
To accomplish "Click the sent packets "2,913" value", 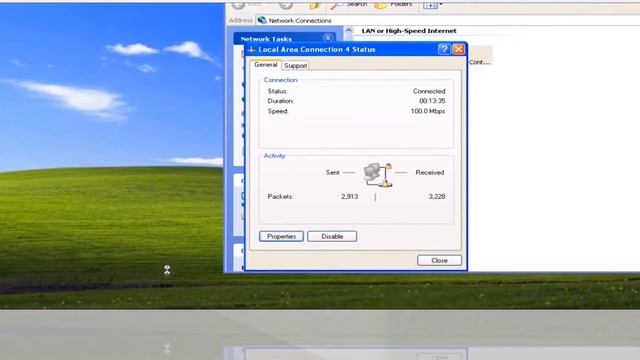I will point(349,196).
